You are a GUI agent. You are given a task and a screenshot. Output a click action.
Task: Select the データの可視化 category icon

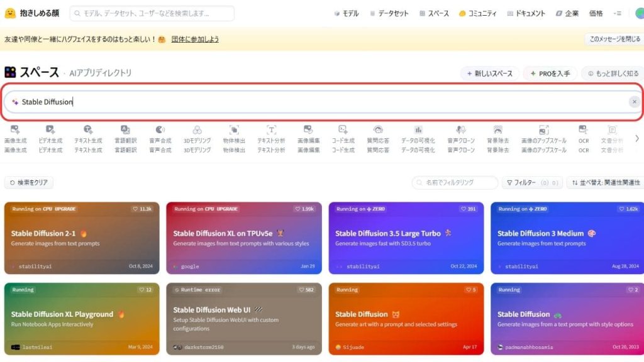(418, 130)
